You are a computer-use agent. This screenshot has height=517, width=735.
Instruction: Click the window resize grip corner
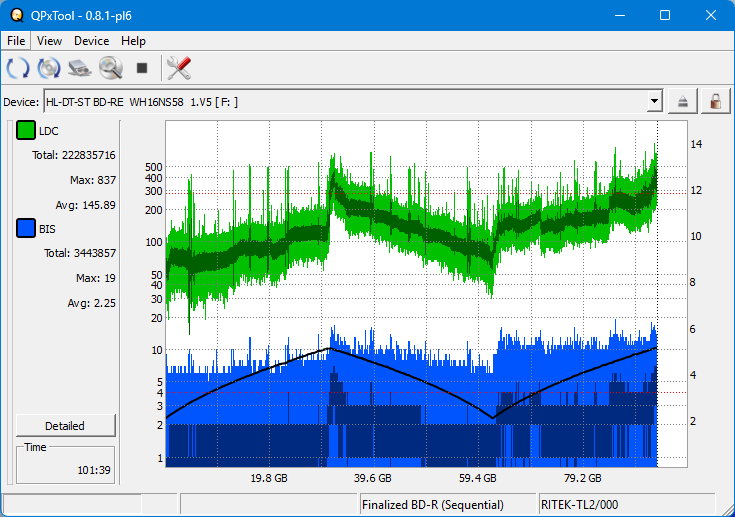[x=727, y=509]
